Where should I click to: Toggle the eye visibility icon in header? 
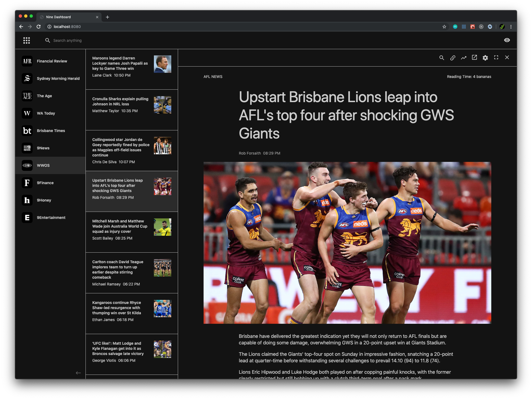point(507,40)
